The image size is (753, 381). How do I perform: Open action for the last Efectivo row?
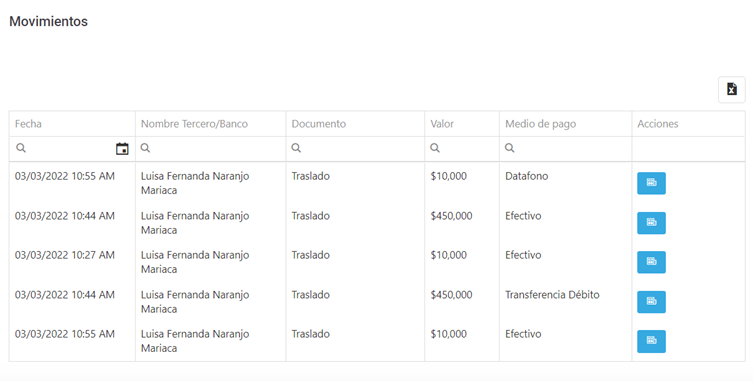pyautogui.click(x=651, y=341)
